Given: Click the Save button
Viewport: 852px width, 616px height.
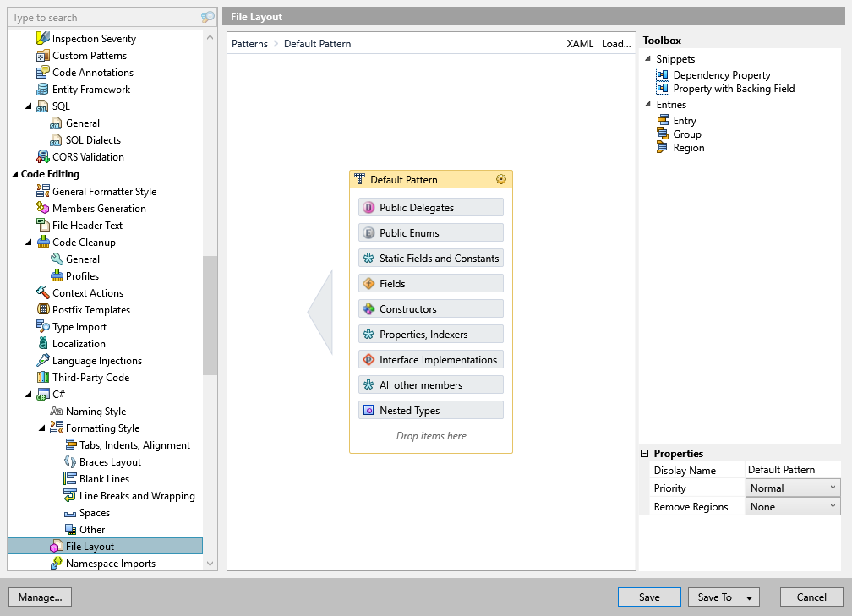Looking at the screenshot, I should click(x=648, y=597).
